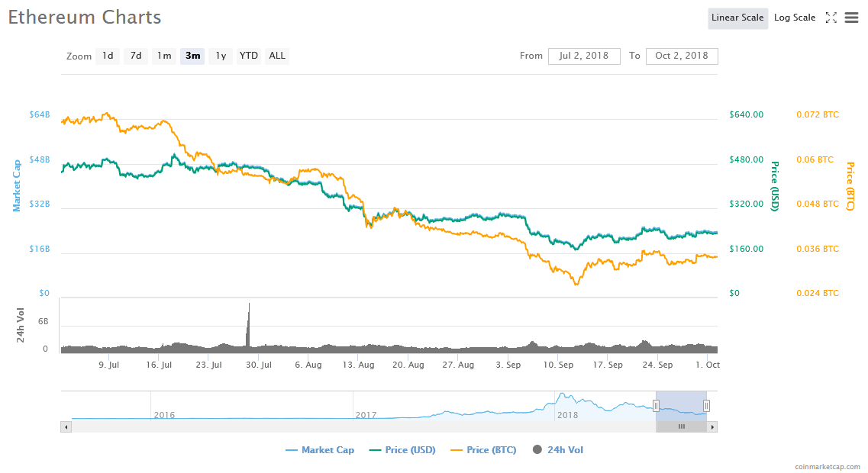This screenshot has width=868, height=473.
Task: Open fullscreen view with the expand icon
Action: 831,18
